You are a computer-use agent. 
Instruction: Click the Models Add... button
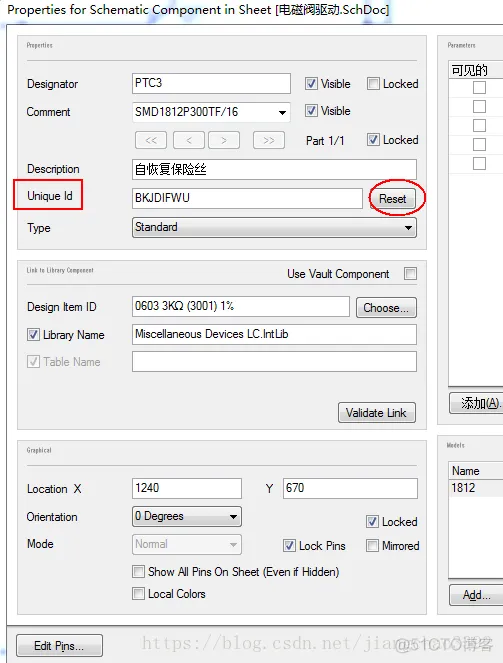click(x=476, y=595)
